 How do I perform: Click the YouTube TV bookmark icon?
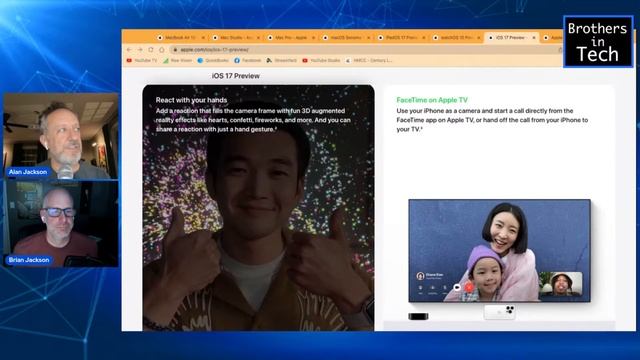coord(129,60)
